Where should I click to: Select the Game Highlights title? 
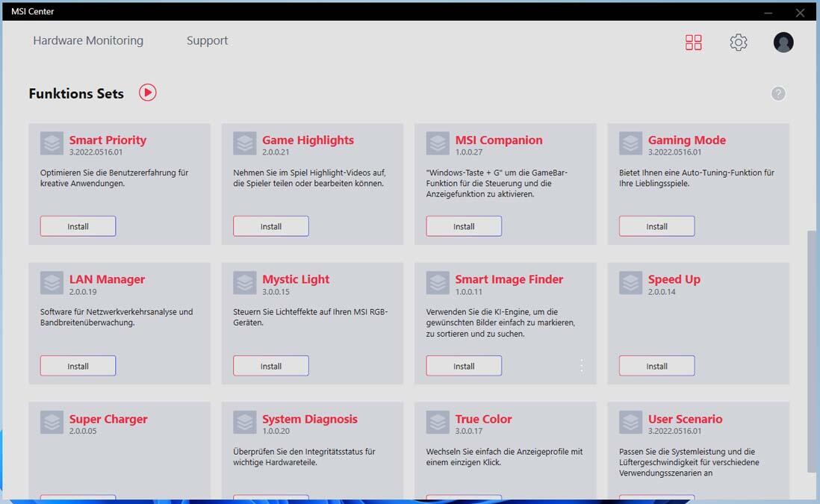point(308,140)
